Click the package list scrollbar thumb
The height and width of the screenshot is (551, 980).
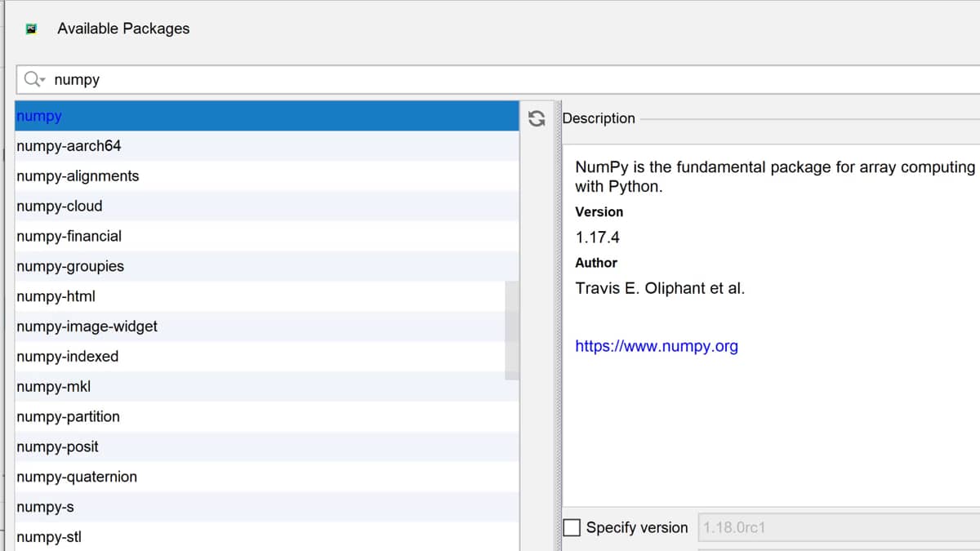tap(512, 331)
